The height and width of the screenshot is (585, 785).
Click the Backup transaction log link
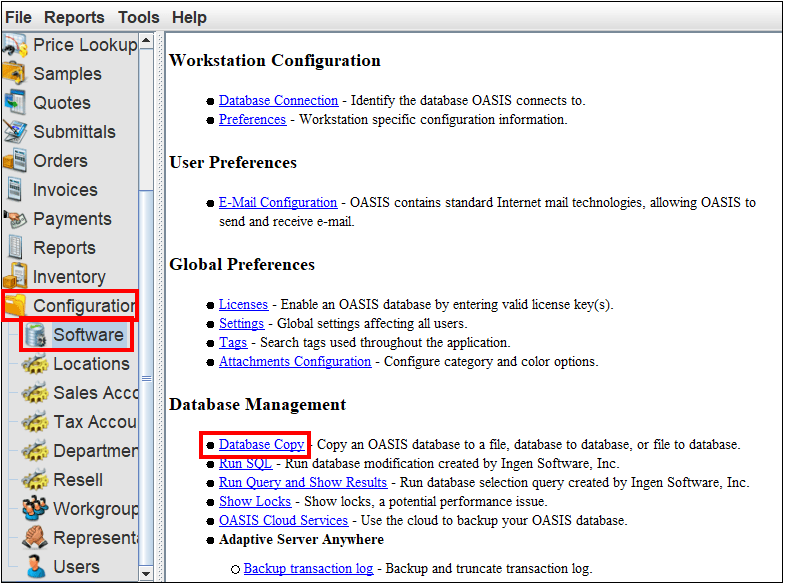tap(308, 569)
